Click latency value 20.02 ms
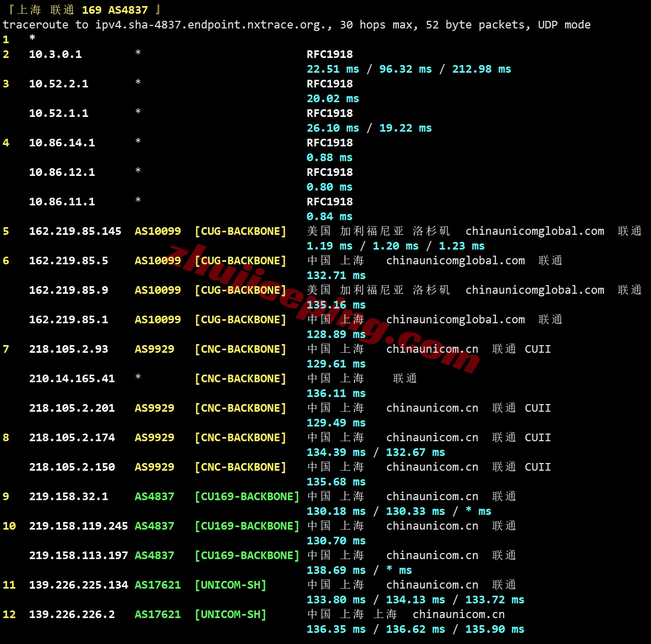 click(x=333, y=99)
